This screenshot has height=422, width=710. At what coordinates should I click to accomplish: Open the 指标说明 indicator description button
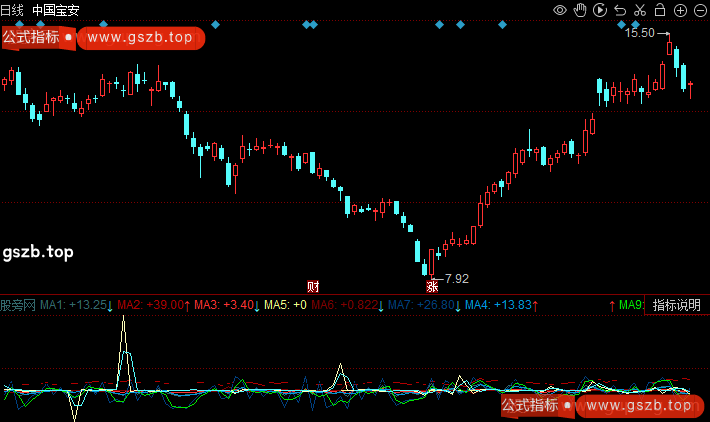(x=676, y=305)
